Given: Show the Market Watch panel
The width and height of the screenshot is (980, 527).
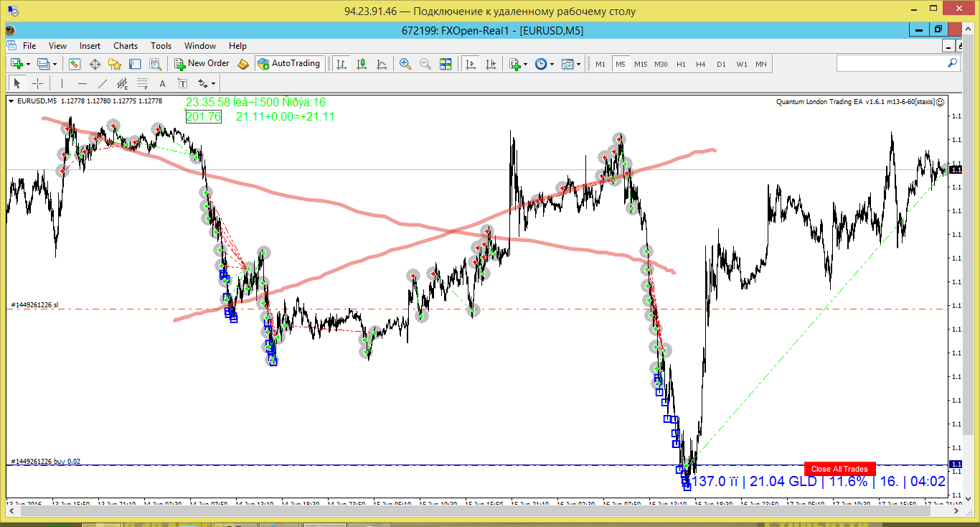Looking at the screenshot, I should pos(75,64).
